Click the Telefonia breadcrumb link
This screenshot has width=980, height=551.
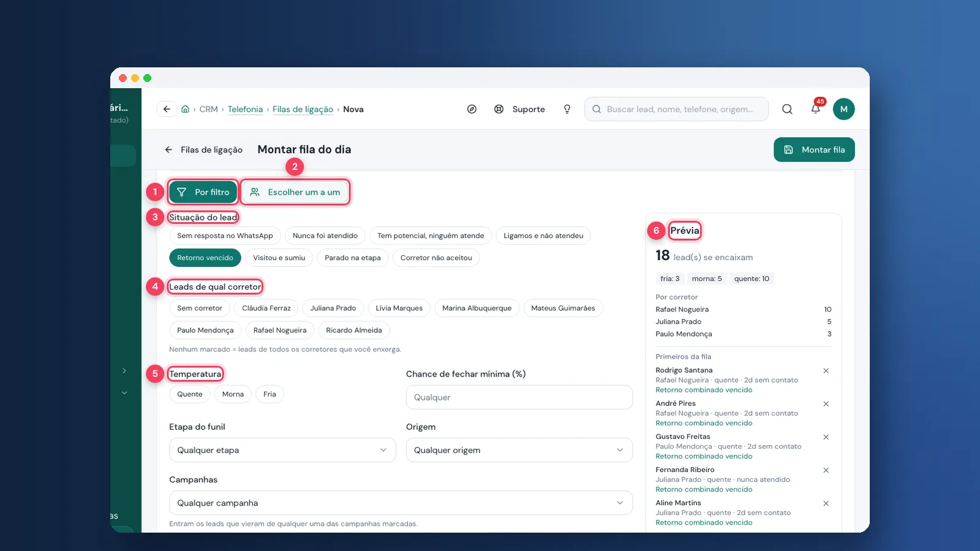tap(245, 109)
